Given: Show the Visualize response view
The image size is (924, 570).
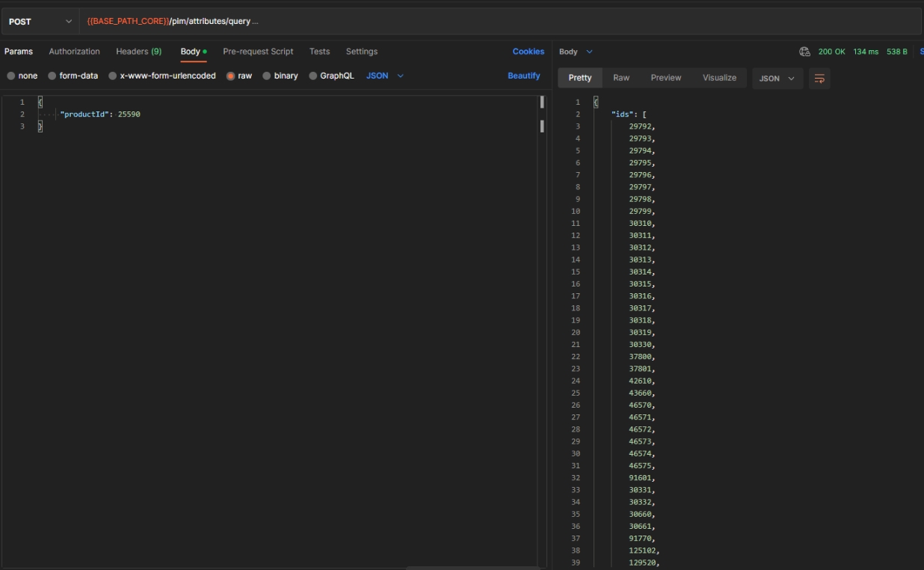Looking at the screenshot, I should point(719,78).
